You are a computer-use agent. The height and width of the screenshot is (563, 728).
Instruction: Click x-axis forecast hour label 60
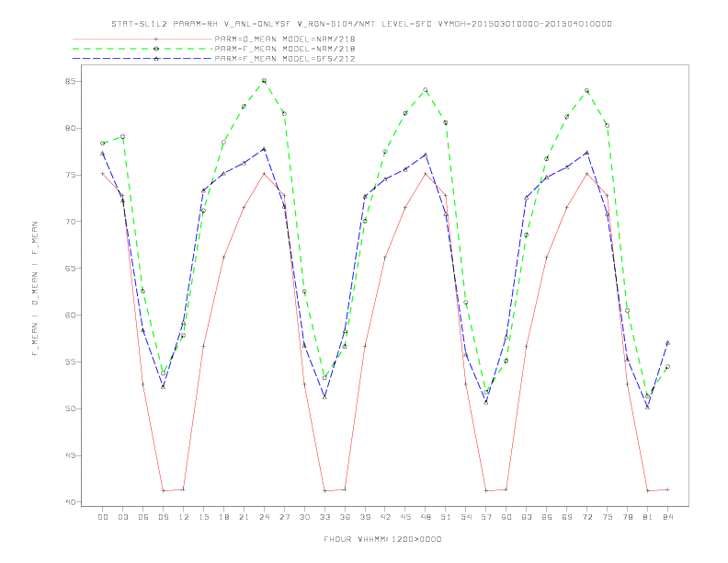(506, 517)
